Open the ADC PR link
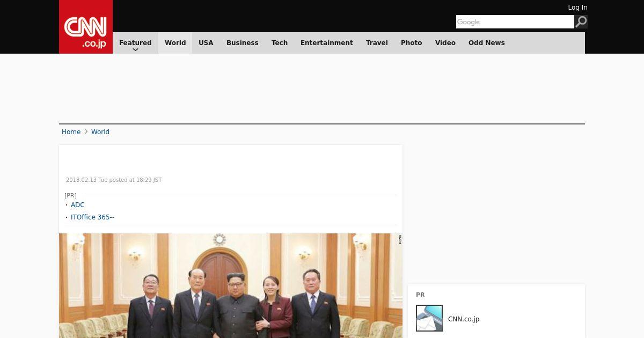 pos(78,205)
